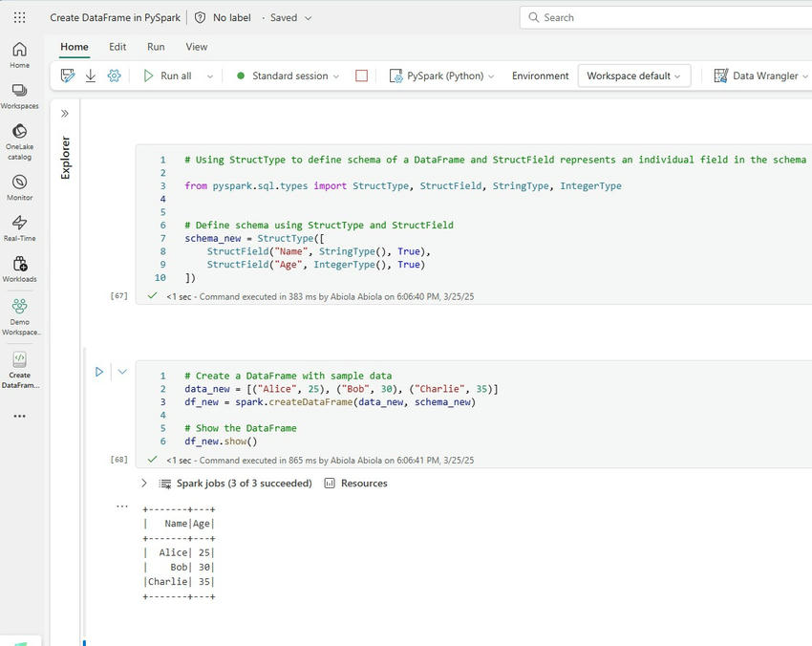Click execution counter [67]
This screenshot has width=812, height=646.
click(118, 296)
